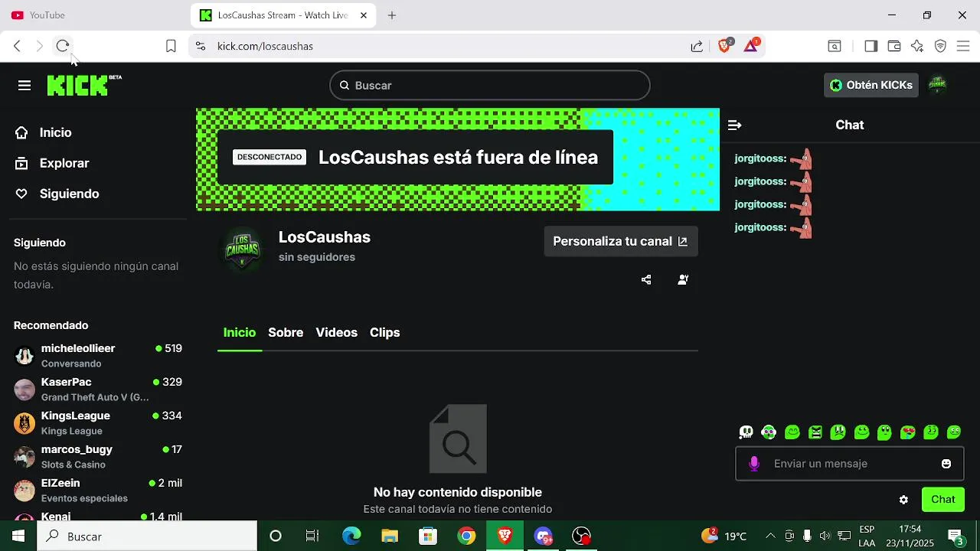Open Microsoft Edge from taskbar
This screenshot has height=551, width=980.
pos(351,536)
